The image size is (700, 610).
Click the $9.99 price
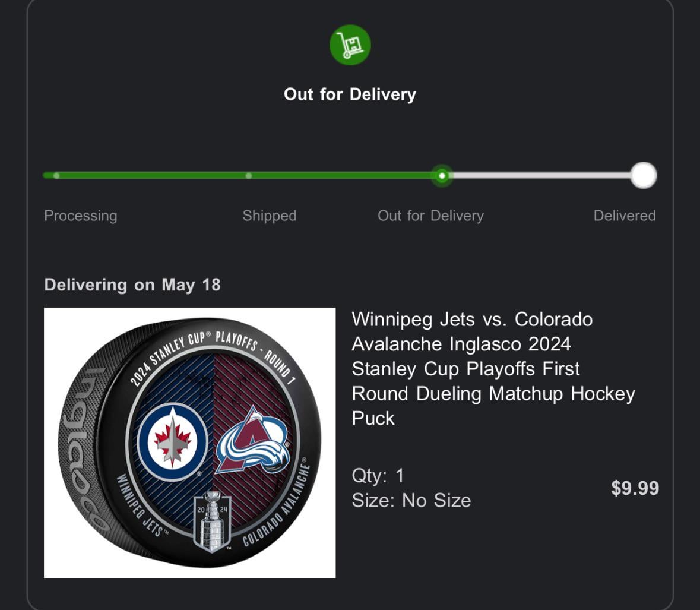coord(635,488)
